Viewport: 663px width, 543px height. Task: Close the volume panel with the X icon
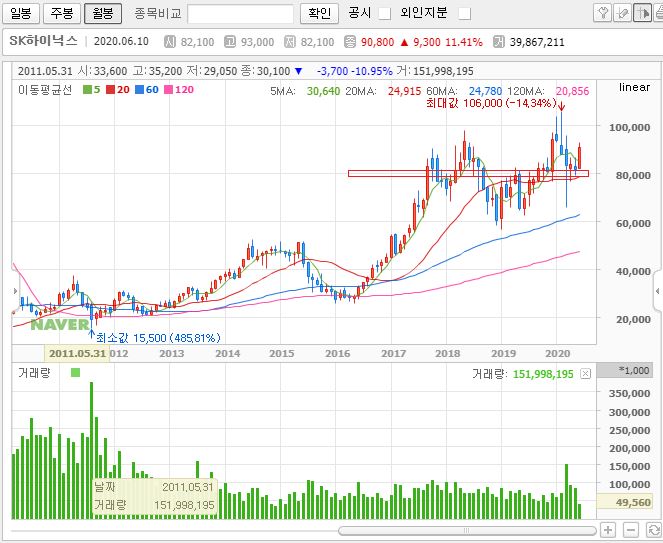point(585,373)
